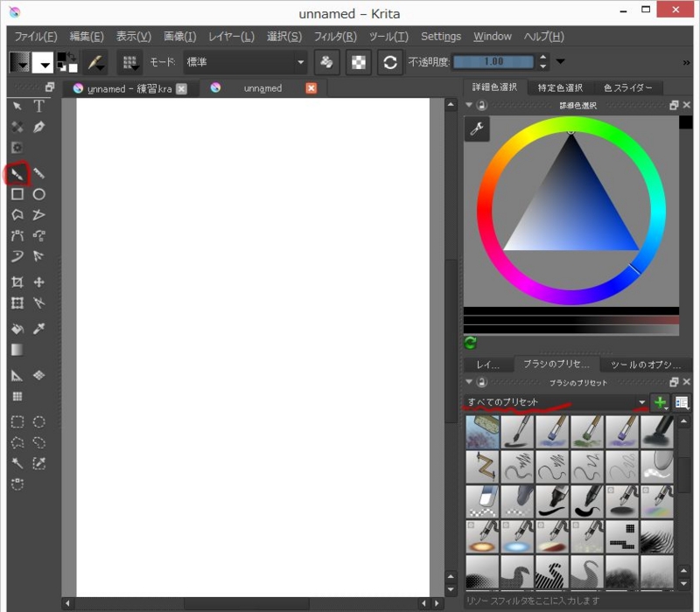Select the Measure tool

coord(17,376)
